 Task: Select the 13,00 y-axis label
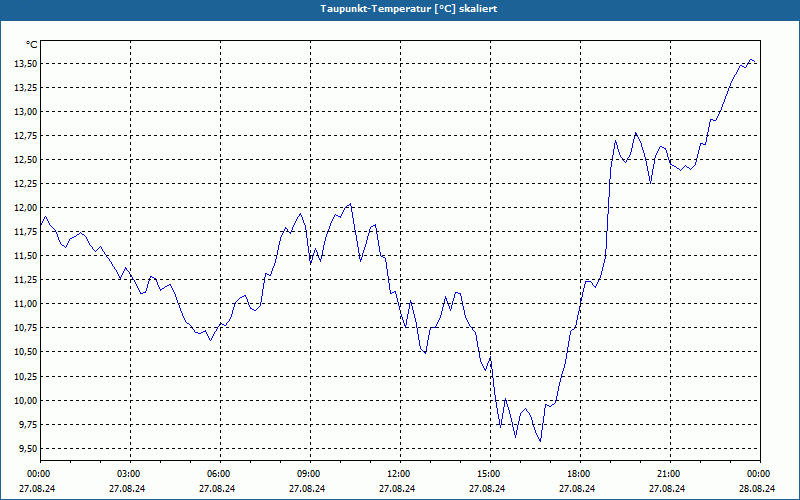click(x=27, y=112)
